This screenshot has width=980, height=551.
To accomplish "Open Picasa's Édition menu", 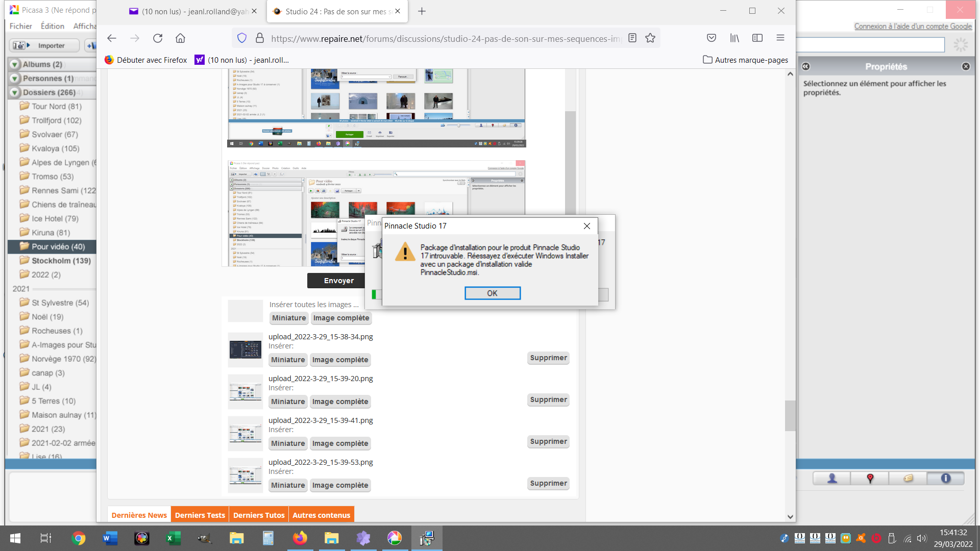I will click(53, 26).
